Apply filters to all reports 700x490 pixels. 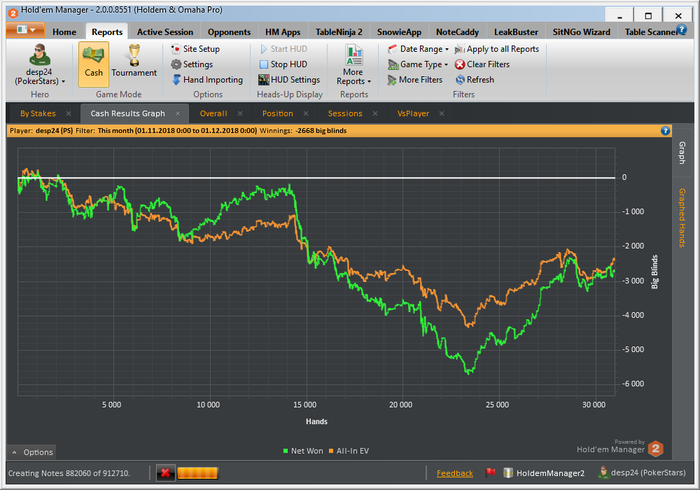pyautogui.click(x=497, y=49)
